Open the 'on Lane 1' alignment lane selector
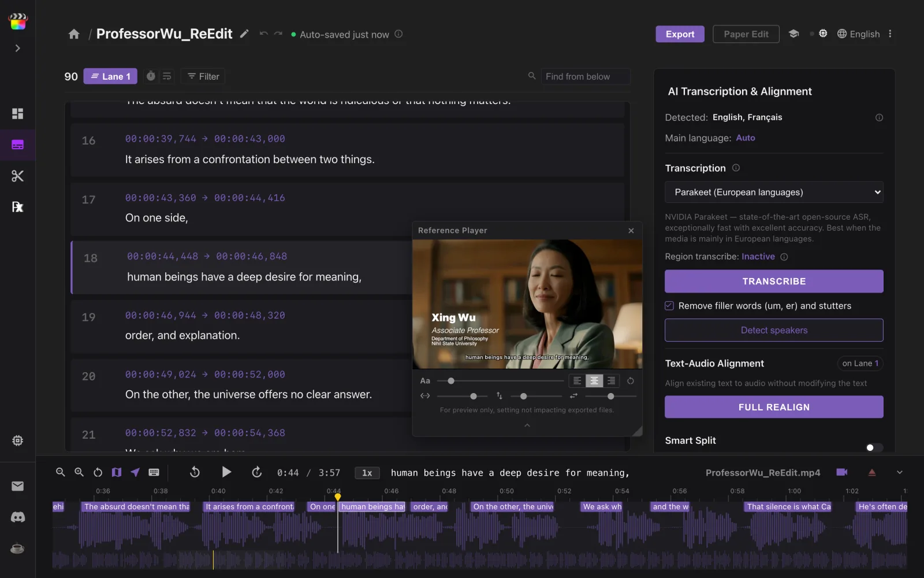 (x=860, y=364)
